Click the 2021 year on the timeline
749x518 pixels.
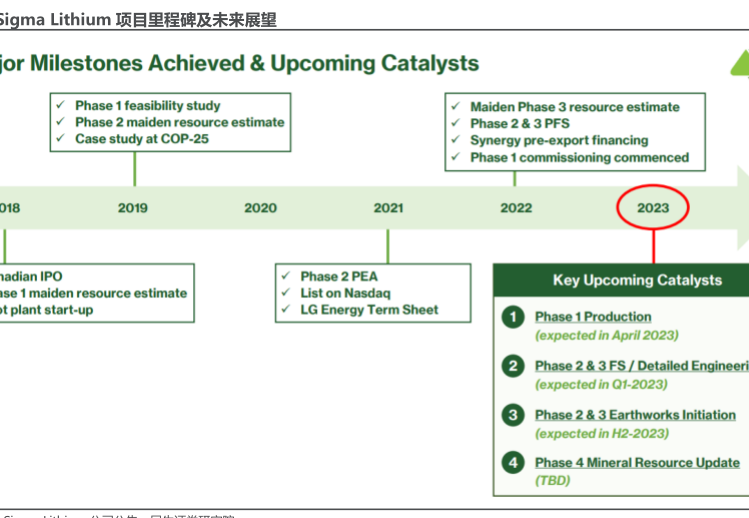point(388,208)
